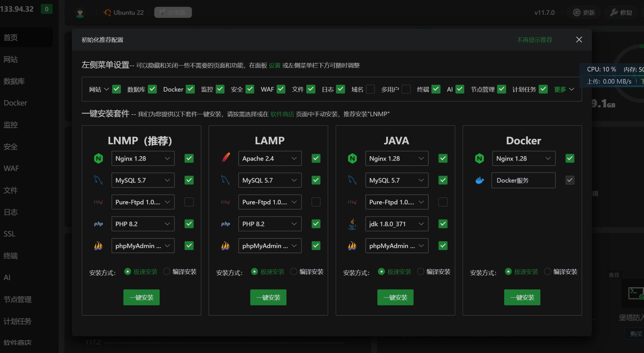Click the green message count badge 0

(x=47, y=9)
